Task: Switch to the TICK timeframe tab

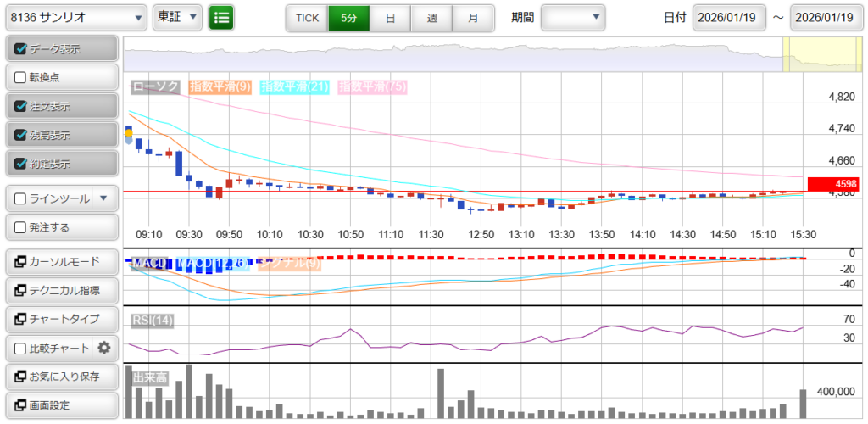Action: pyautogui.click(x=307, y=17)
